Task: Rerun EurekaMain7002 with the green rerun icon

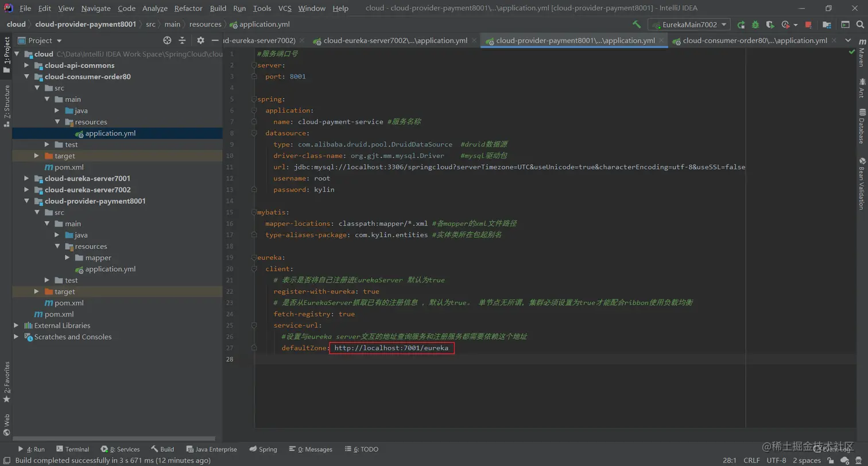Action: 741,25
